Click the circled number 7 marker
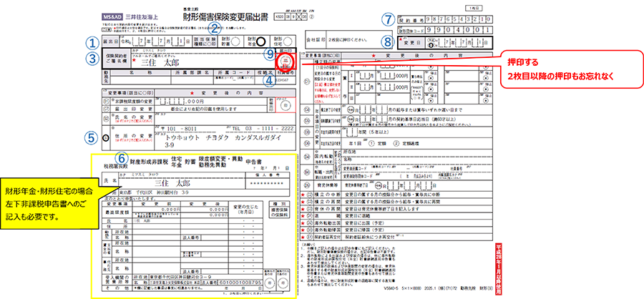Image resolution: width=644 pixels, height=299 pixels. [386, 20]
